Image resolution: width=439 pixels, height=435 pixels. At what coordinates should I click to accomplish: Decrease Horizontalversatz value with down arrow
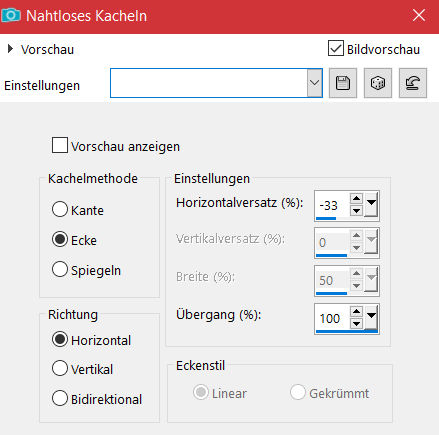coord(356,211)
